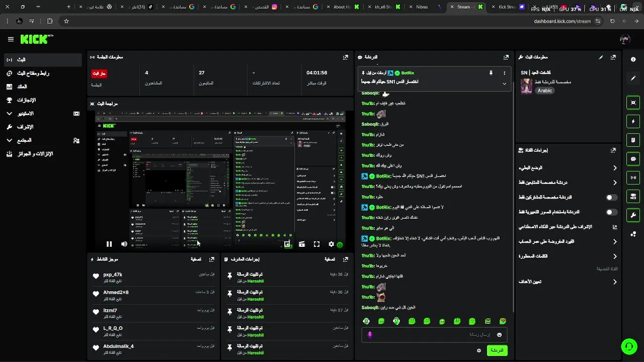Image resolution: width=644 pixels, height=362 pixels.
Task: Click the chat message input field
Action: point(434,335)
